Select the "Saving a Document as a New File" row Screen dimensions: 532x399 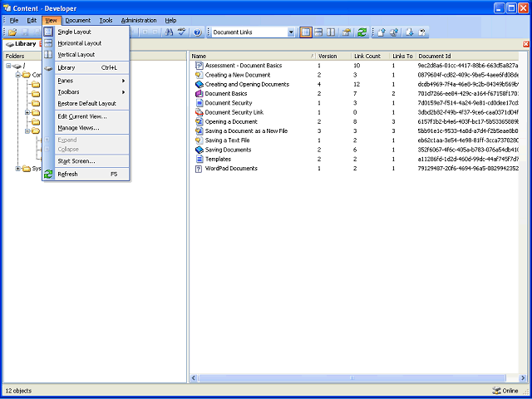354,131
